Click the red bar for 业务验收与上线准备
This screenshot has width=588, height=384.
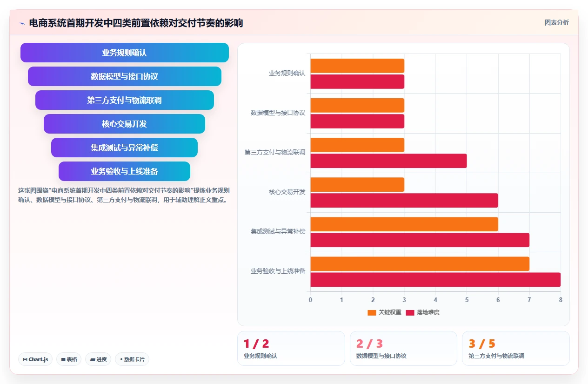click(x=435, y=279)
